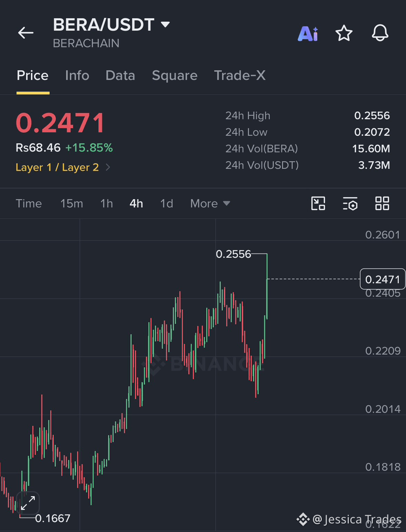This screenshot has height=532, width=406.
Task: Expand the More intervals dropdown
Action: [210, 203]
